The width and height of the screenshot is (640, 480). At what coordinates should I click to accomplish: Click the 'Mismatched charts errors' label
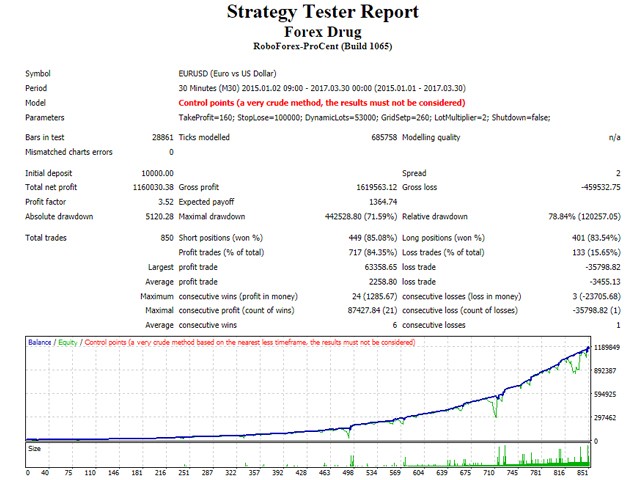tap(69, 152)
